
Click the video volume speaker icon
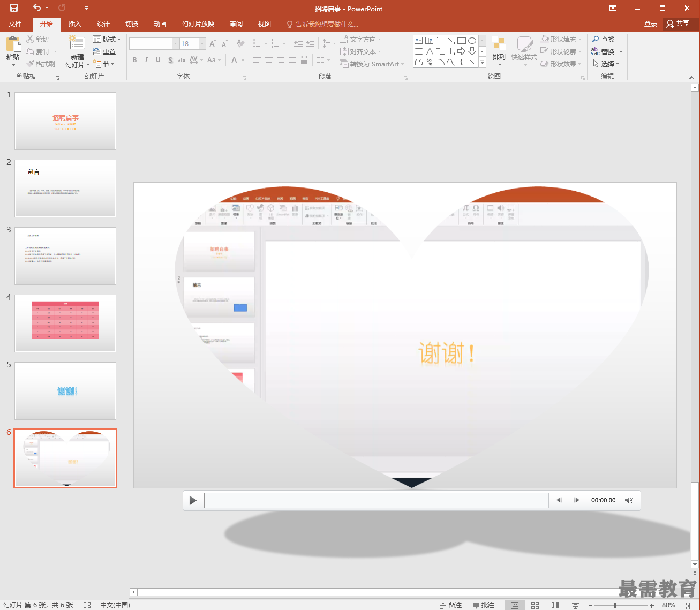tap(629, 500)
